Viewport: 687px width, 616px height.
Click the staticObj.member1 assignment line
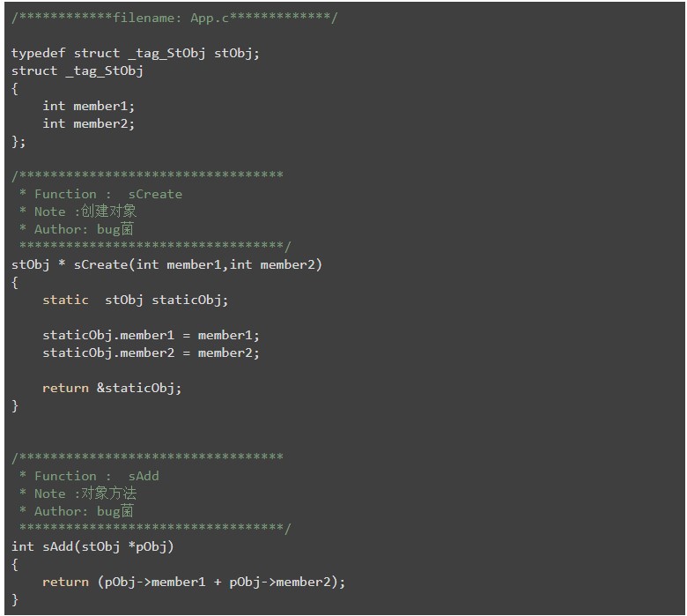151,335
